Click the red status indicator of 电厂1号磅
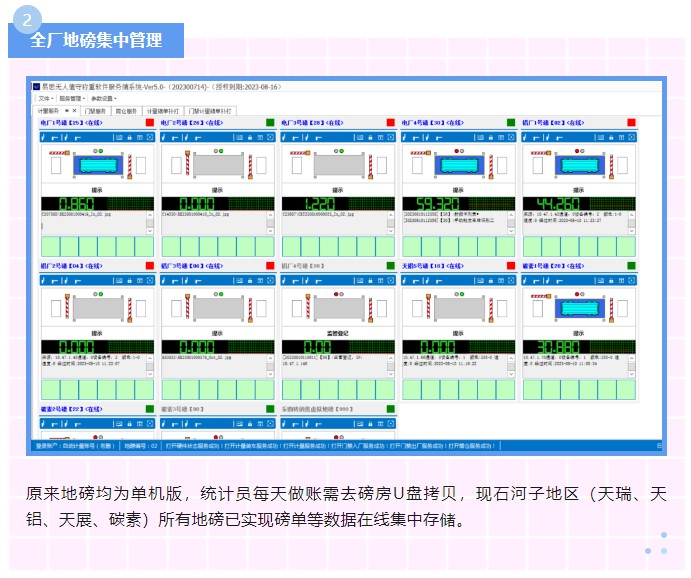Screen dimensions: 691x578 click(x=150, y=123)
